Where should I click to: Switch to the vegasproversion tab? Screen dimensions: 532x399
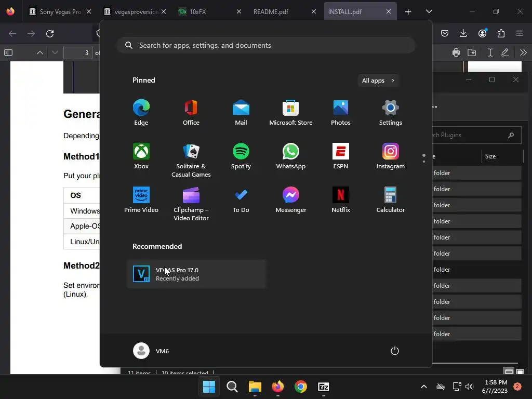click(135, 11)
